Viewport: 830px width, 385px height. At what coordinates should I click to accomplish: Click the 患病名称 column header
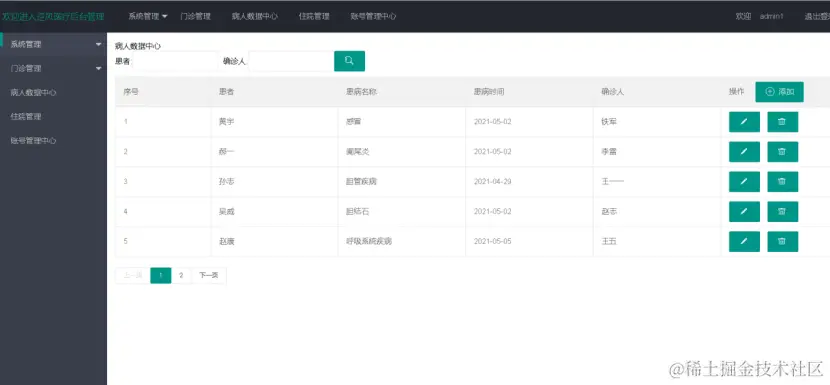coord(361,92)
